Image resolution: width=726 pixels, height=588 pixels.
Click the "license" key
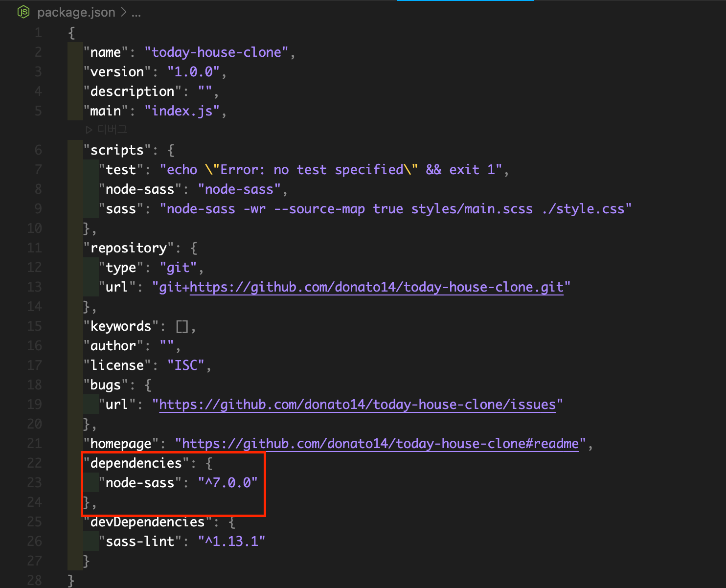[x=117, y=365]
